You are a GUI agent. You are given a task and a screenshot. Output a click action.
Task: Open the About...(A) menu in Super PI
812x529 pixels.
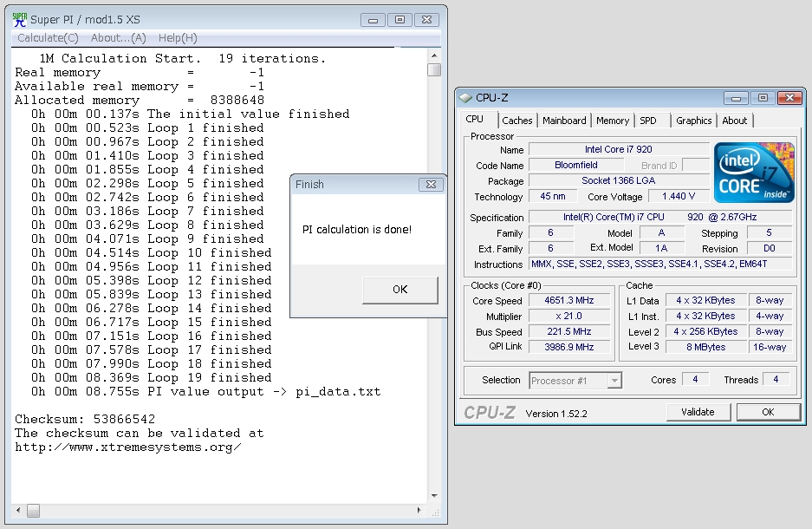tap(118, 38)
